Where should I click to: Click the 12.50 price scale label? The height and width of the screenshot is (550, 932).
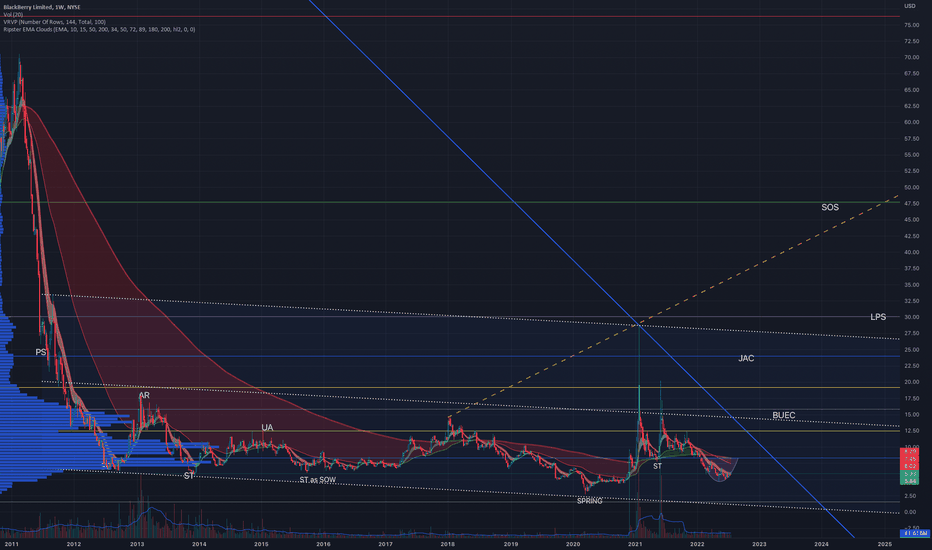point(912,430)
